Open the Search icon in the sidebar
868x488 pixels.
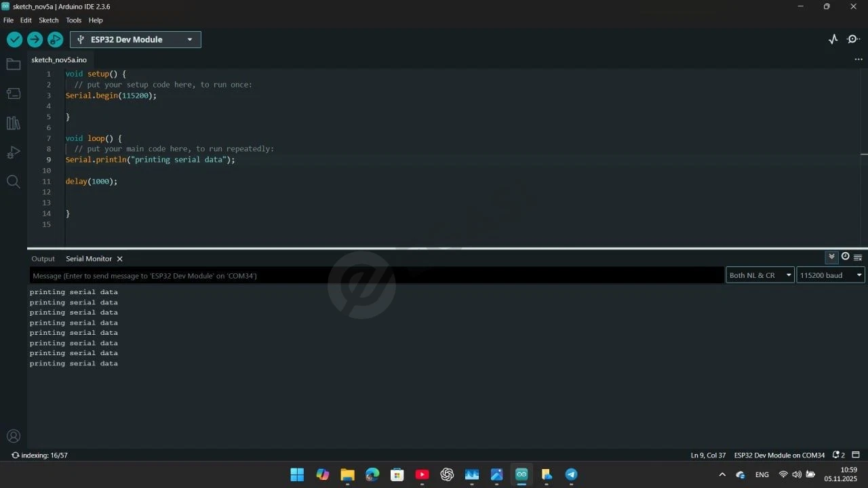click(x=13, y=181)
